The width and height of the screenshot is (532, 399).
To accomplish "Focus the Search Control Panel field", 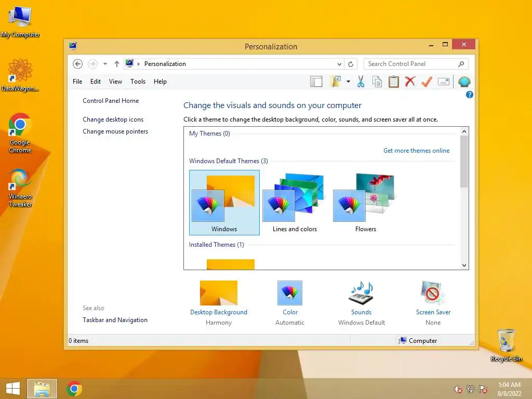I will click(416, 64).
